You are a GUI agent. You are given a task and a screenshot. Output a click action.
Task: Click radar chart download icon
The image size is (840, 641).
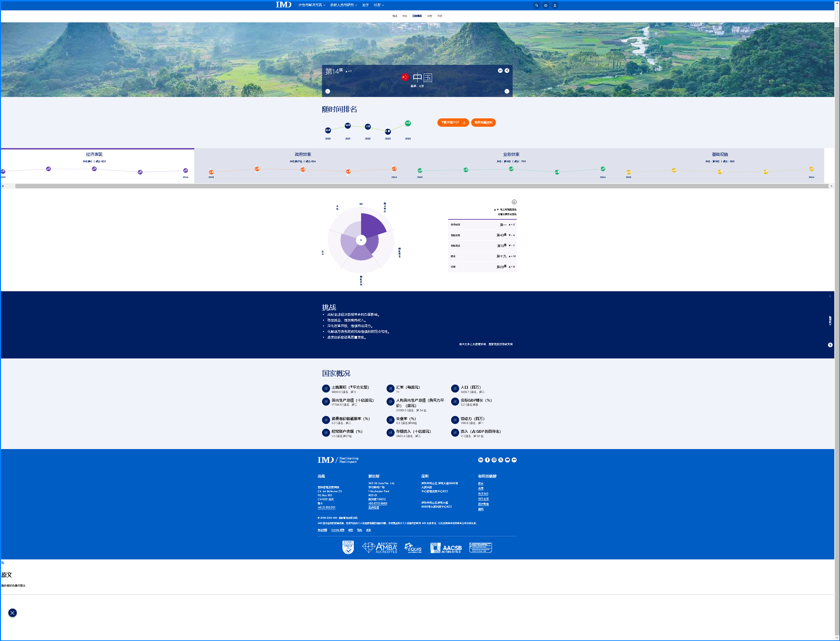pos(514,202)
